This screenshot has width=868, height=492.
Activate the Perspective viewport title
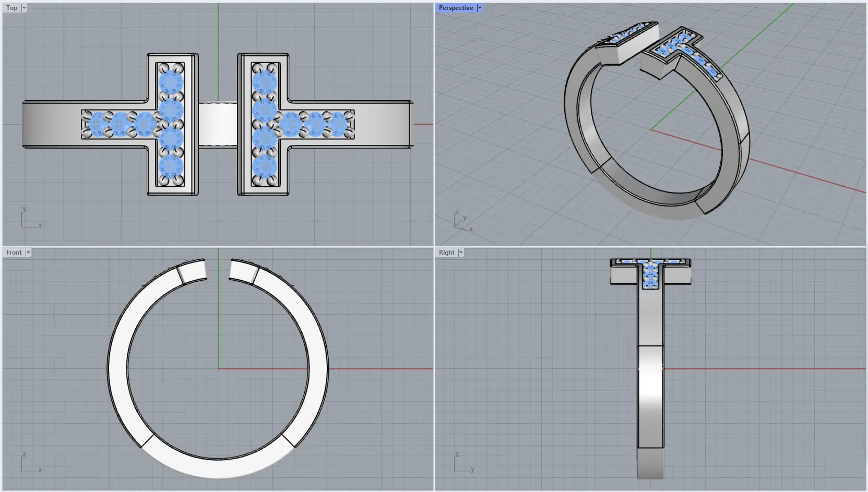[x=455, y=8]
